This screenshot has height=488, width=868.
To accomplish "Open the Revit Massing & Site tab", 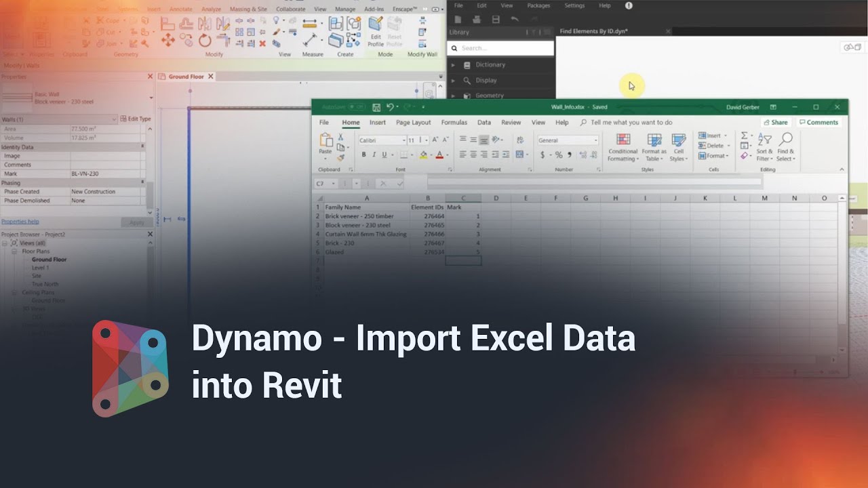I will 249,9.
